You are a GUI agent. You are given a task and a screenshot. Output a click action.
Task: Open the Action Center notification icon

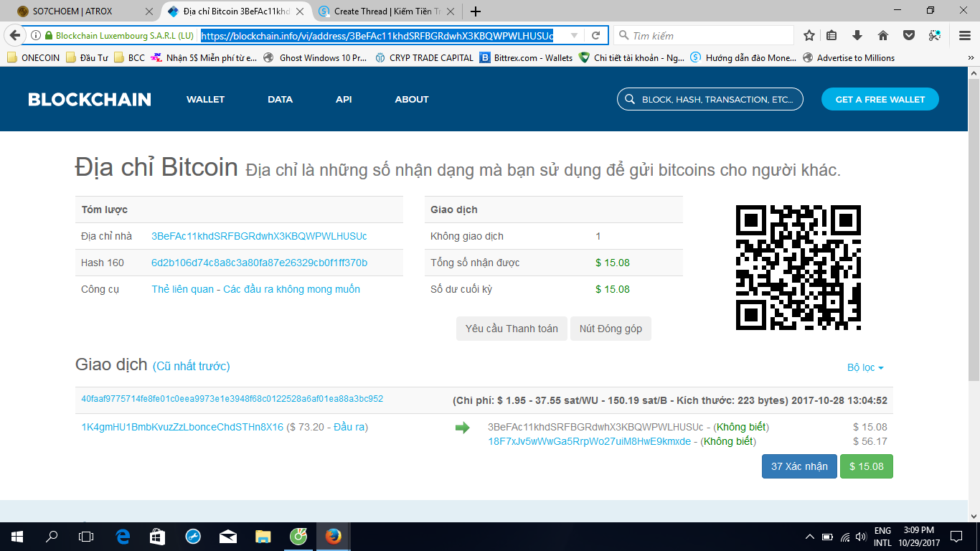click(x=956, y=536)
